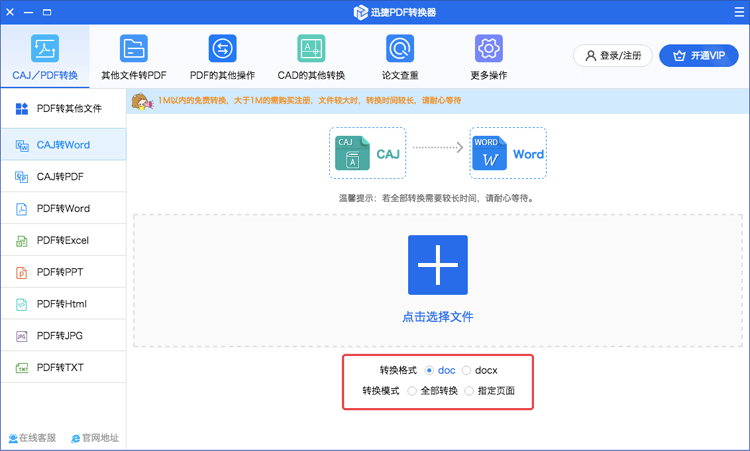Click the 更多操作 gear icon
This screenshot has height=451, width=750.
coord(489,48)
